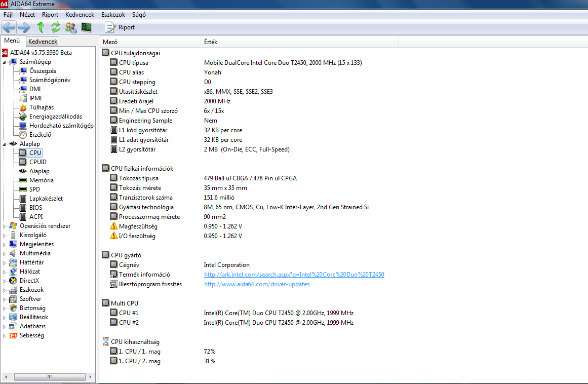Click the Biztonság shield icon

pyautogui.click(x=13, y=308)
